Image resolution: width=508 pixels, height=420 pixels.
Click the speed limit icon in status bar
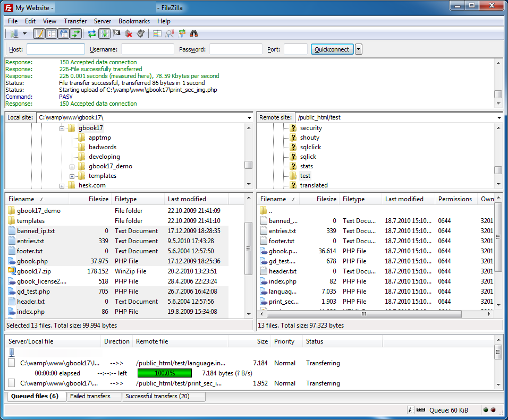tap(421, 410)
